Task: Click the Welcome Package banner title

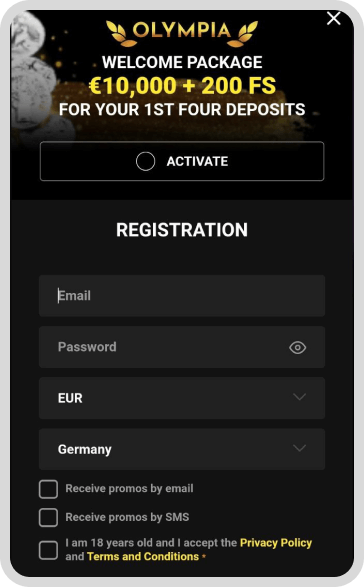Action: tap(182, 62)
